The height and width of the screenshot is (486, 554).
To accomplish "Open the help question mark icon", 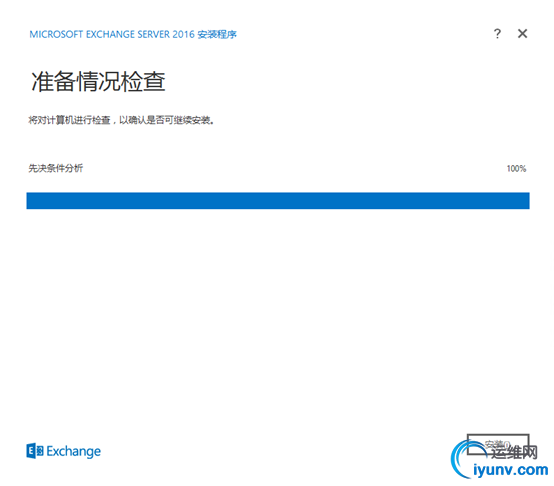I will 497,34.
